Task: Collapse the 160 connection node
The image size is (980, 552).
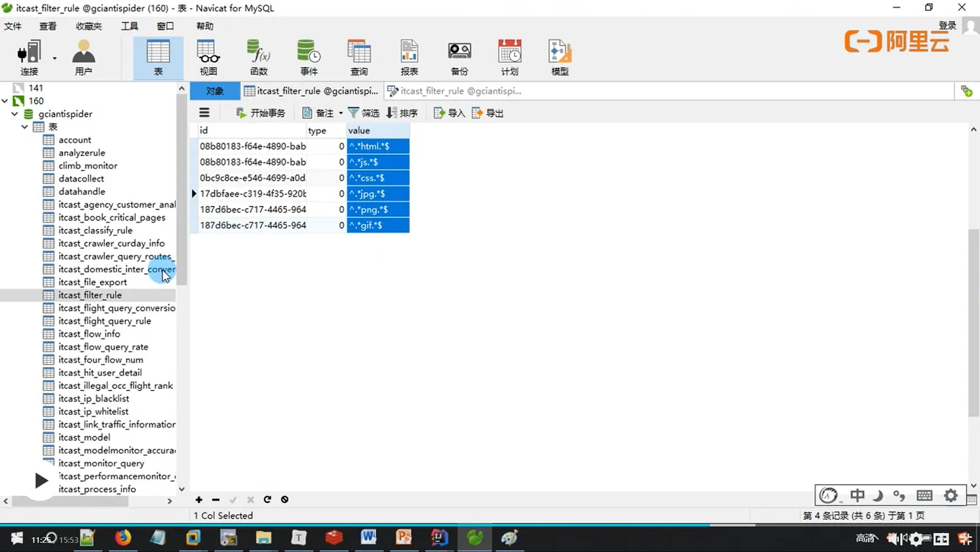Action: tap(5, 101)
